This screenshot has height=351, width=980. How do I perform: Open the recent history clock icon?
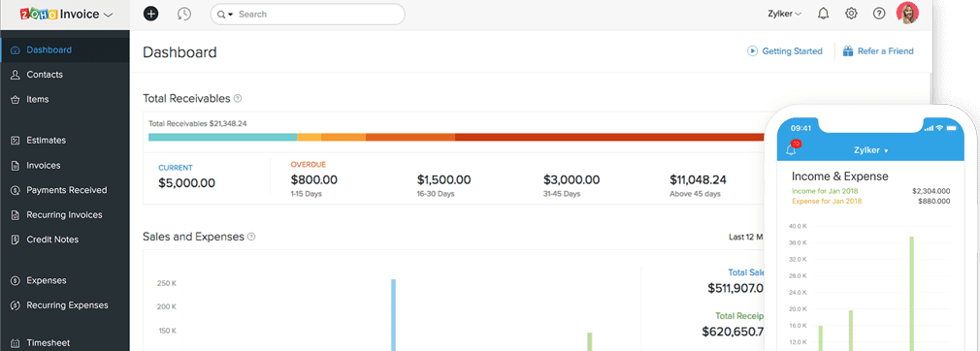183,14
